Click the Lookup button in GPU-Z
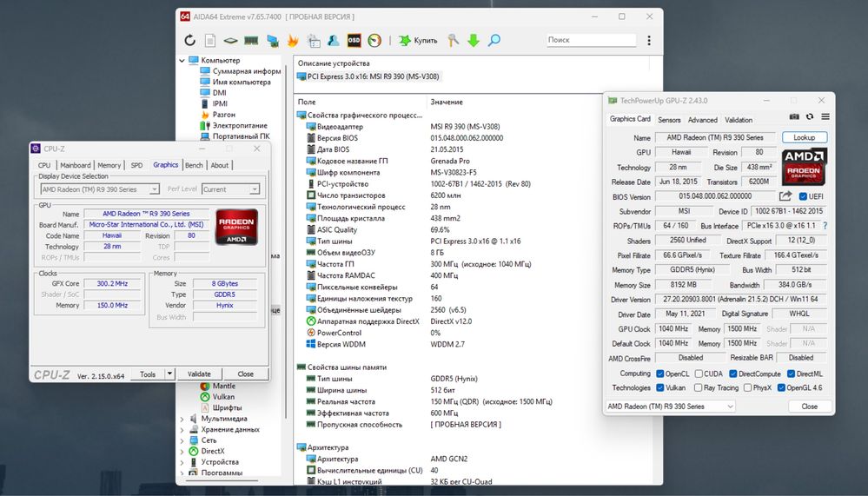Image resolution: width=868 pixels, height=496 pixels. coord(805,137)
